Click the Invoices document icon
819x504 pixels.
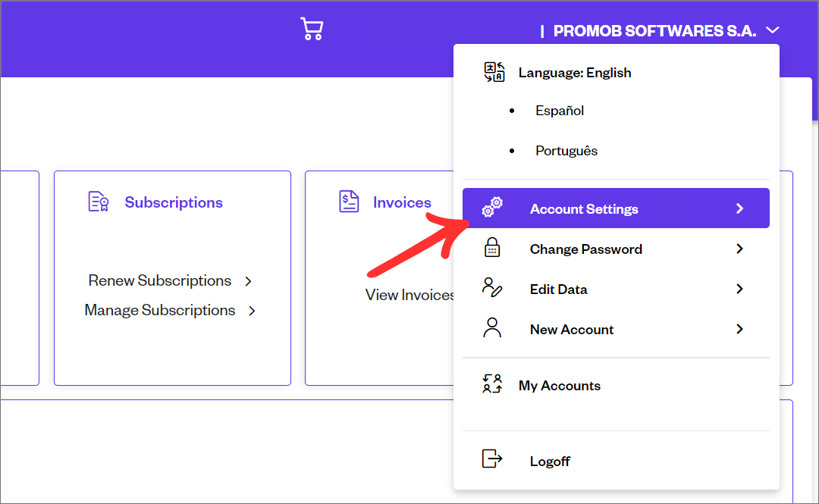point(349,202)
